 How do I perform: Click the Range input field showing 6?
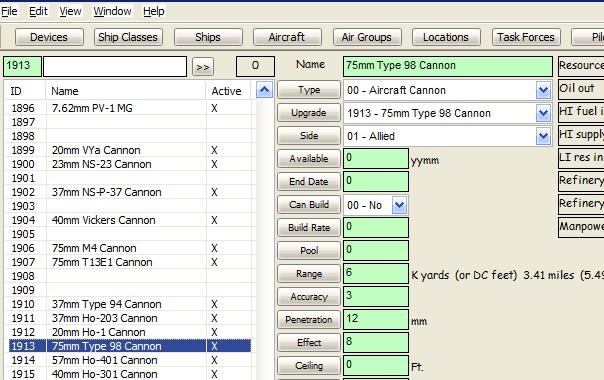coord(376,274)
